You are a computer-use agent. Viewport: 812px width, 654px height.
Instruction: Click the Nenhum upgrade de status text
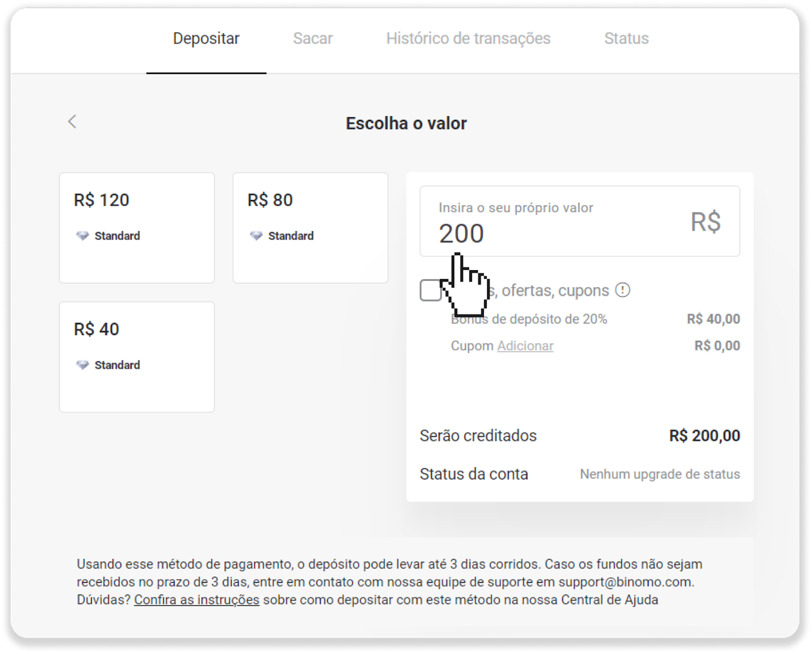coord(660,474)
